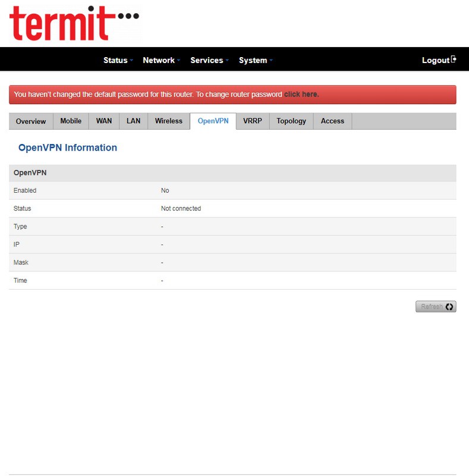Open the VRRP tab
The height and width of the screenshot is (476, 469).
[x=253, y=121]
